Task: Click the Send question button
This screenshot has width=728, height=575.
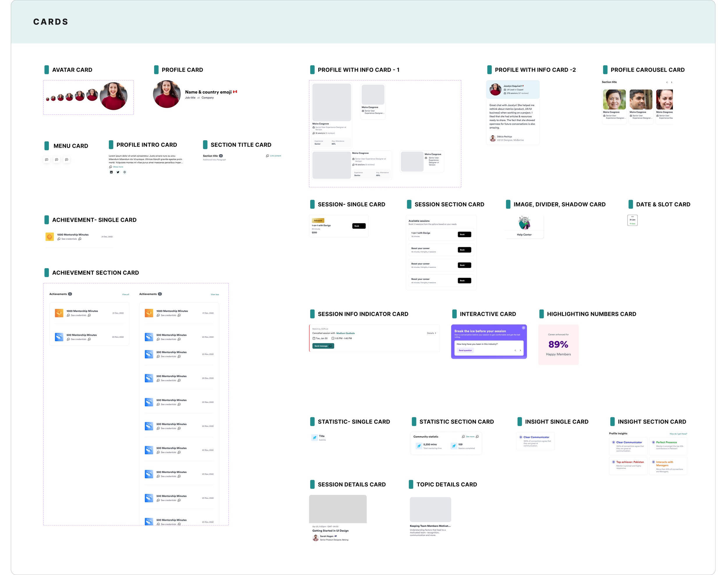Action: (x=465, y=350)
